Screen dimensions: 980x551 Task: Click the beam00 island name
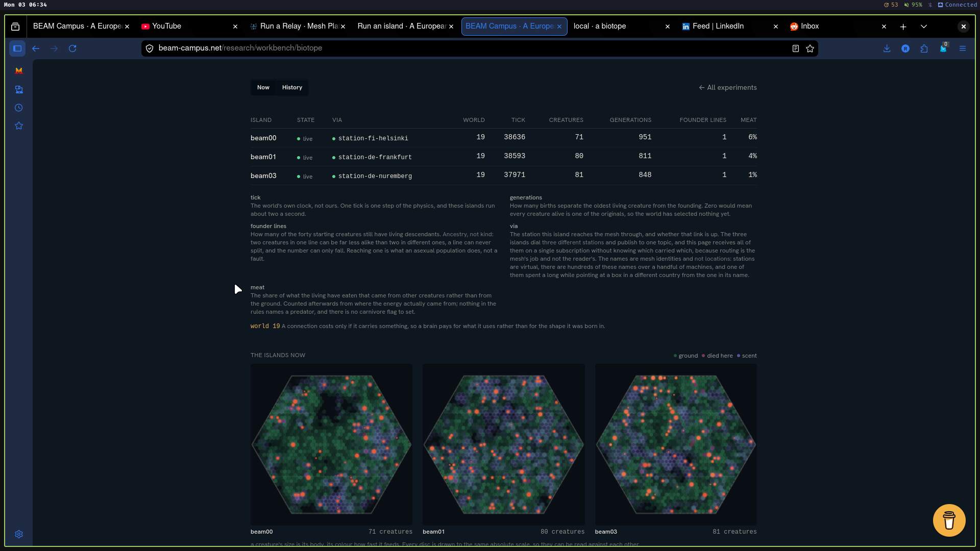point(263,138)
